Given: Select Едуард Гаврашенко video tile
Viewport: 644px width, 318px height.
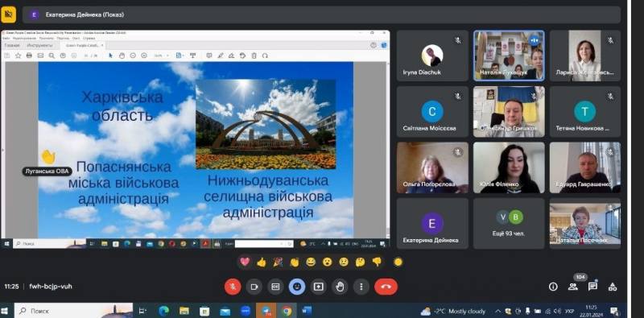Looking at the screenshot, I should (585, 167).
